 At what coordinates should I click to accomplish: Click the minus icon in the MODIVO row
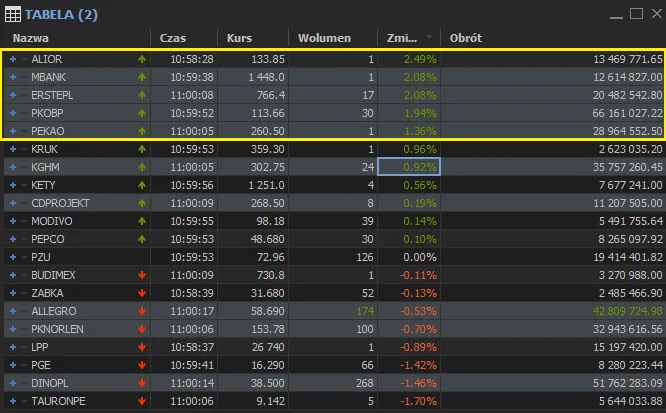click(x=24, y=221)
